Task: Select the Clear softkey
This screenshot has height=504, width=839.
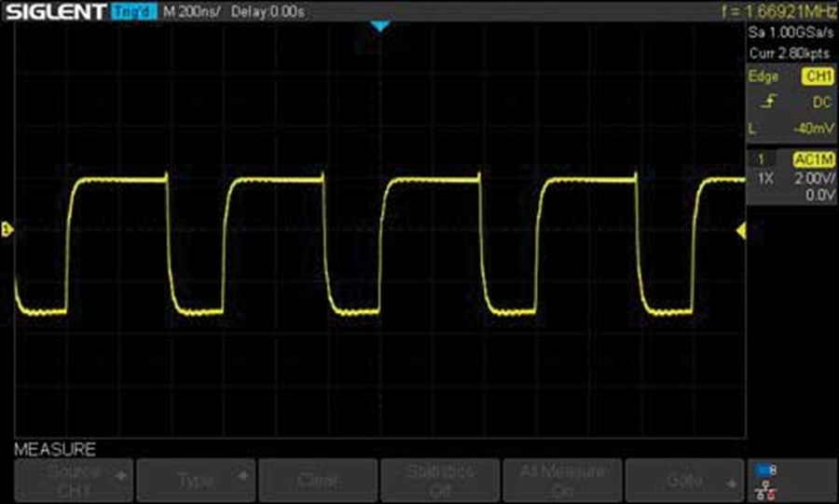Action: click(x=318, y=480)
